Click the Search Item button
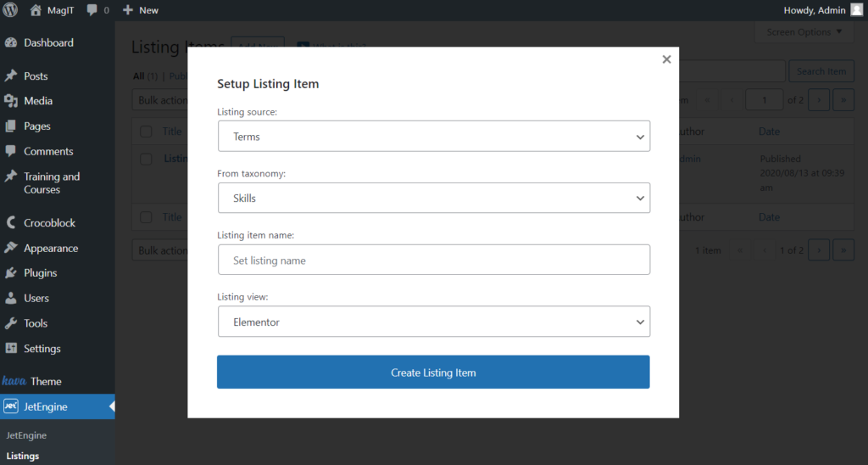This screenshot has height=465, width=868. click(x=821, y=71)
